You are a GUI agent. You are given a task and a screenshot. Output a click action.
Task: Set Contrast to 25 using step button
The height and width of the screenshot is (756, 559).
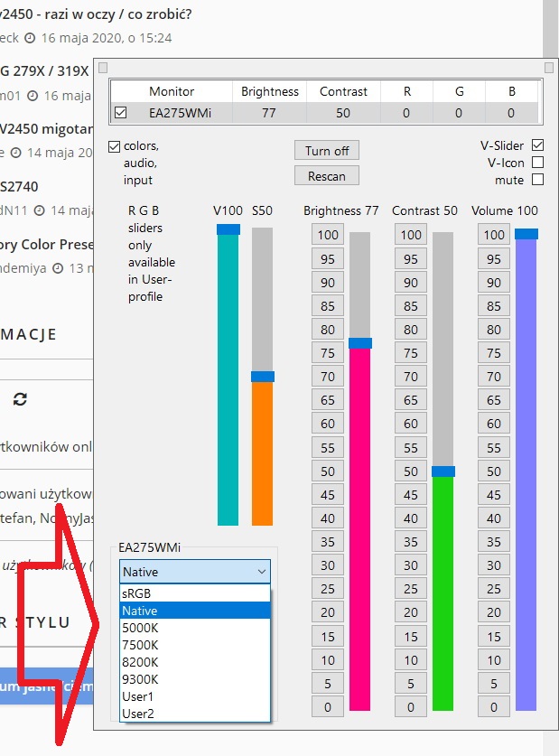[x=411, y=589]
